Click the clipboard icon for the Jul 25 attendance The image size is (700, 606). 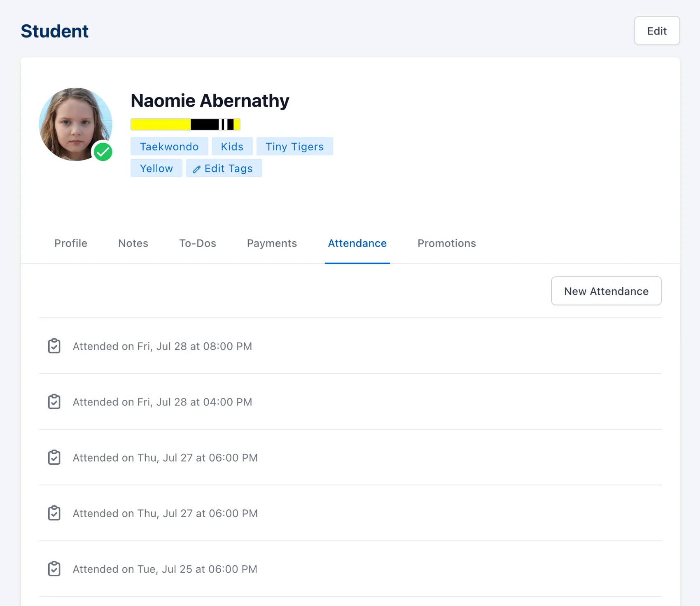click(x=54, y=569)
